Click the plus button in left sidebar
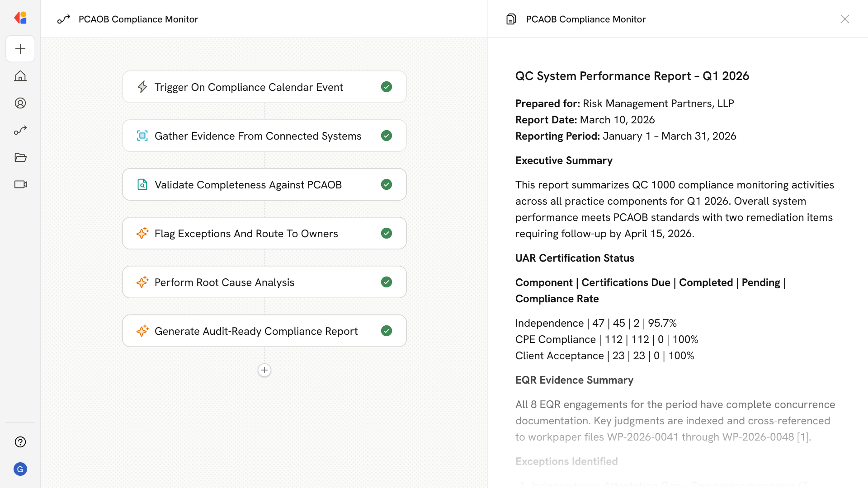 [20, 49]
